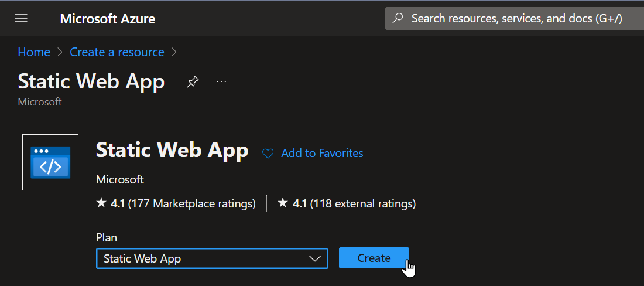This screenshot has height=286, width=644.
Task: Click the heart favorites icon
Action: [268, 154]
